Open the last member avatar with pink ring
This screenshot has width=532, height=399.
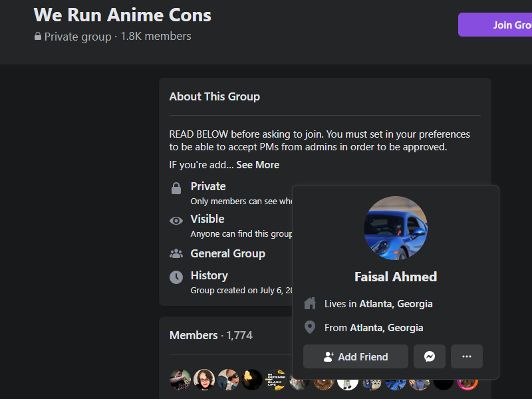[467, 384]
